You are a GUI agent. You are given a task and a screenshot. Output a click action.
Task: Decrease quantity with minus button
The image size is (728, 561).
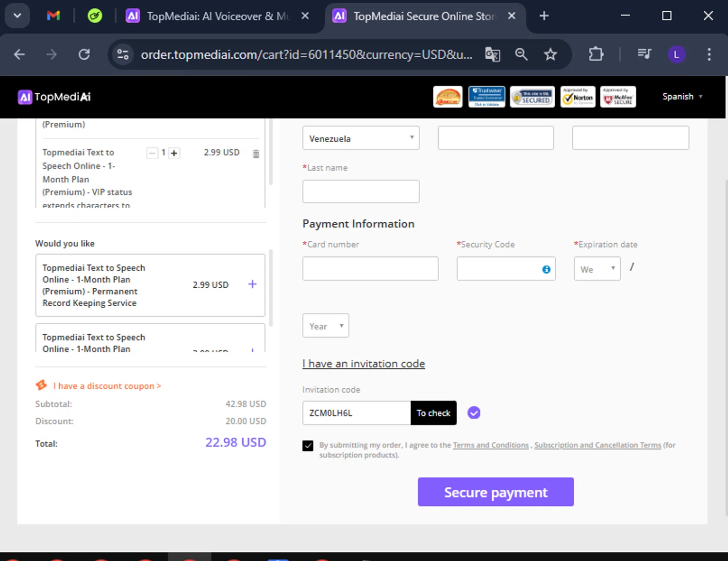point(152,153)
